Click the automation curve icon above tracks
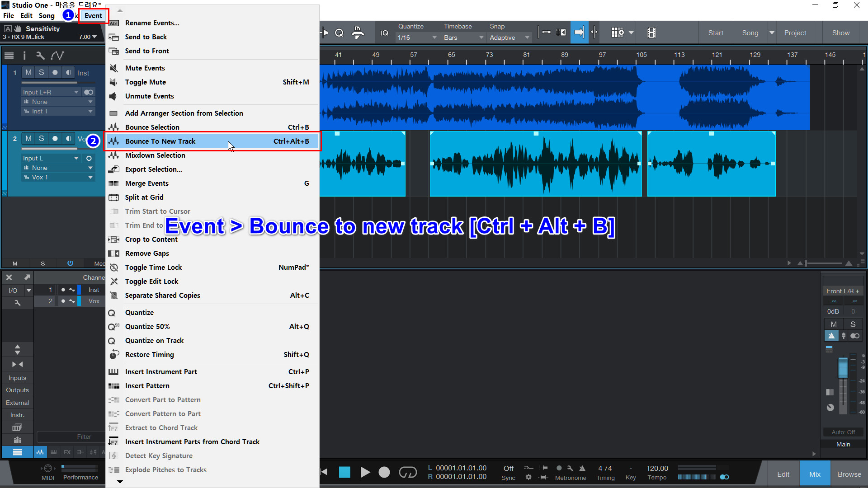The height and width of the screenshot is (488, 868). coord(57,56)
